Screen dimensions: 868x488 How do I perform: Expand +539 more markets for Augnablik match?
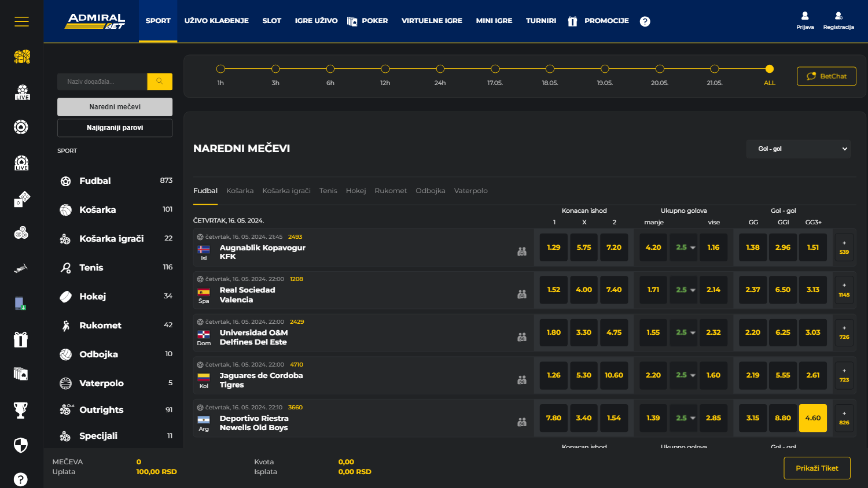tap(844, 247)
